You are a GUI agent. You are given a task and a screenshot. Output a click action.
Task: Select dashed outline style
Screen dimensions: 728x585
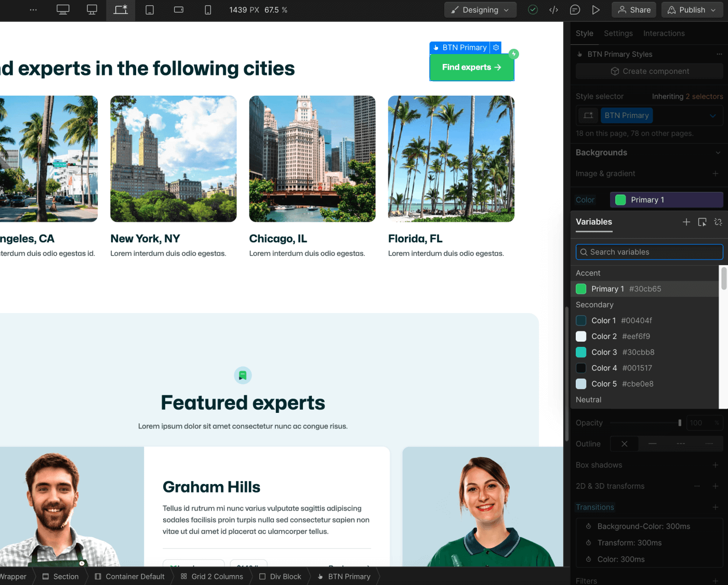[x=681, y=444]
